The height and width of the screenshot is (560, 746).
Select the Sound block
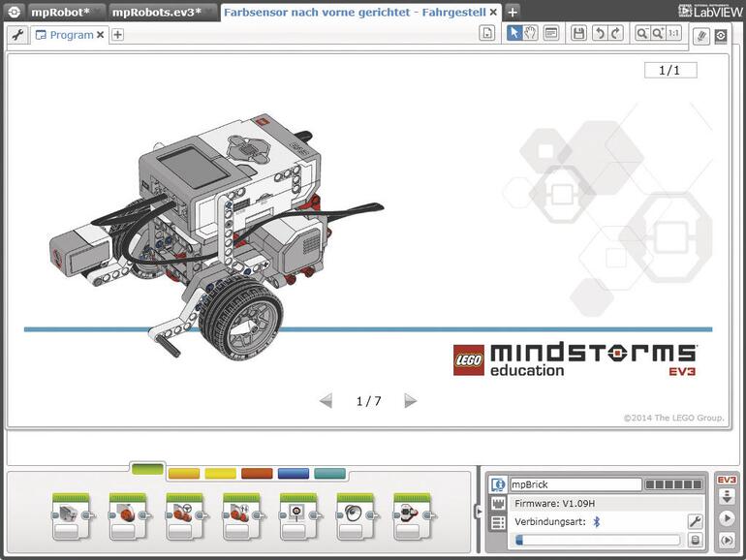coord(356,515)
